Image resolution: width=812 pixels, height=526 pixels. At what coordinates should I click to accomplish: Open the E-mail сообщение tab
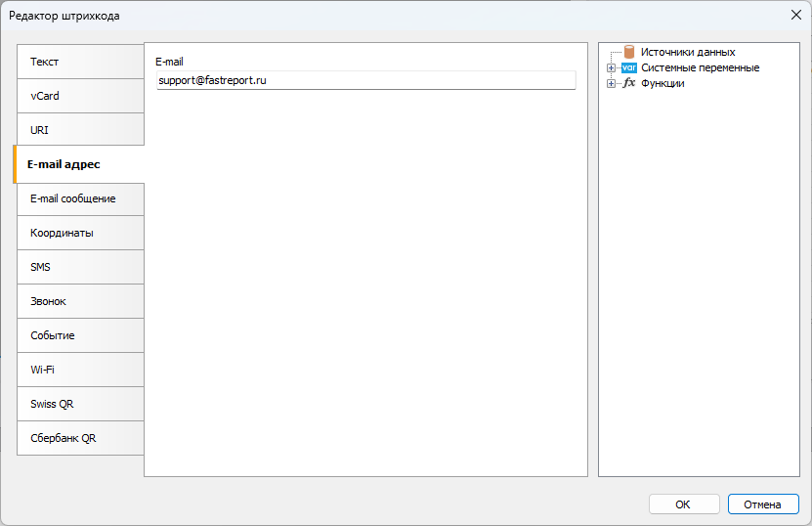coord(80,198)
